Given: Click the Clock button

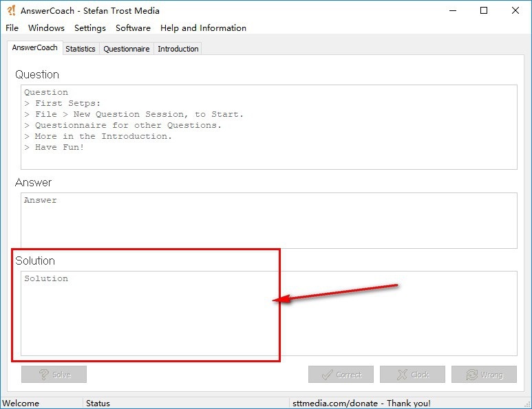Looking at the screenshot, I should (x=412, y=374).
